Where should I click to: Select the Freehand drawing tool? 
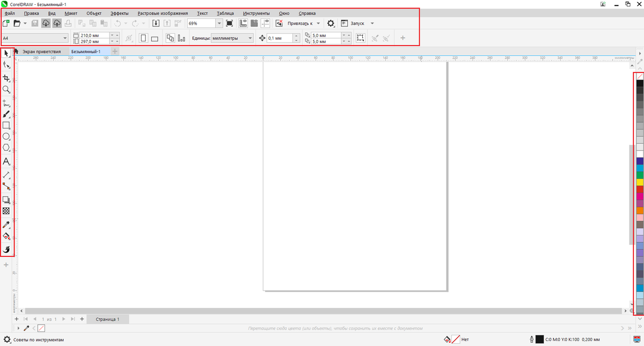(x=6, y=102)
